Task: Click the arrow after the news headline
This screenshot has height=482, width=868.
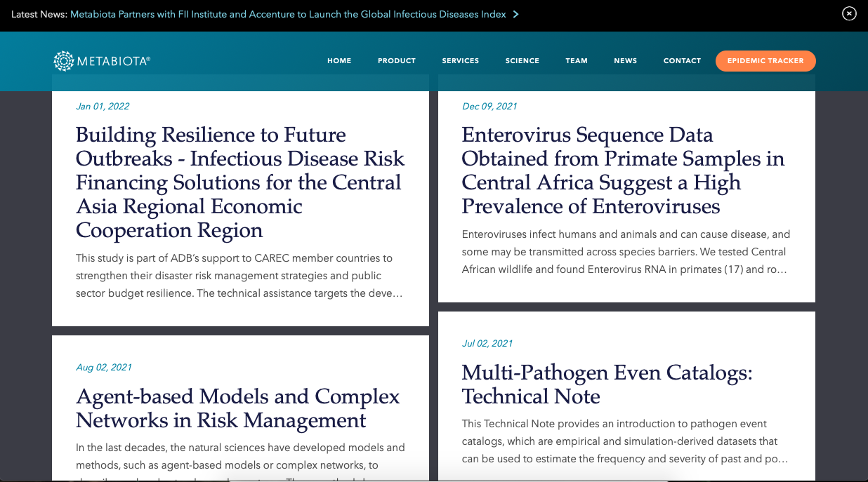Action: 515,14
